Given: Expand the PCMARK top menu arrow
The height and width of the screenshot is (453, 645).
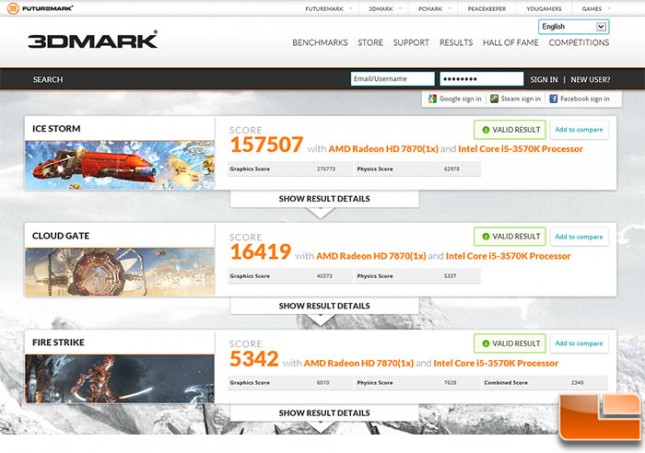Looking at the screenshot, I should (x=450, y=8).
